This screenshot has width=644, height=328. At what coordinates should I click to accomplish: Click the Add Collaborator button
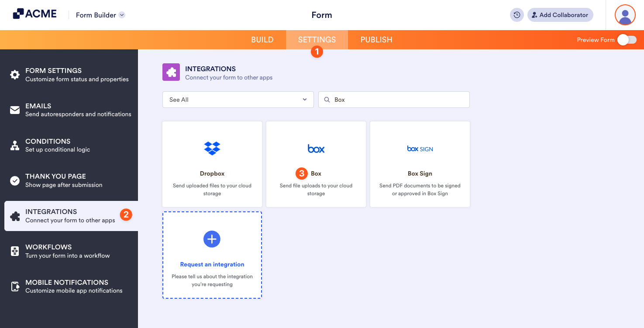pos(560,15)
